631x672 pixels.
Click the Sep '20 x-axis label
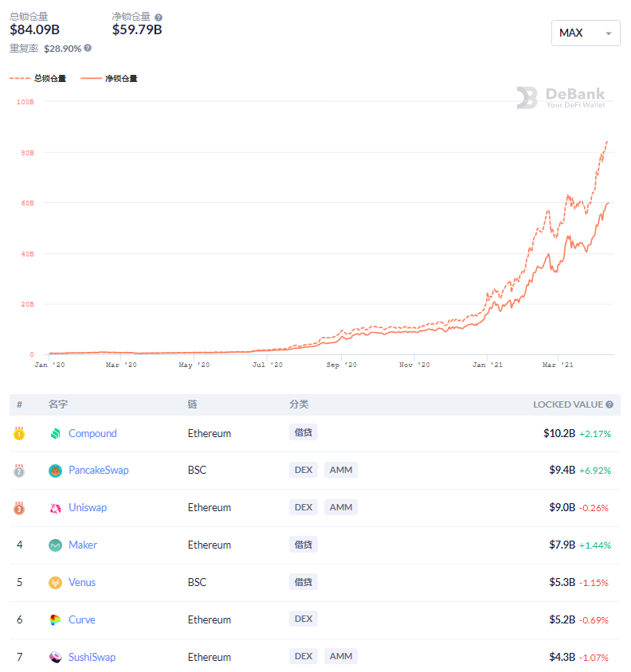[x=342, y=365]
